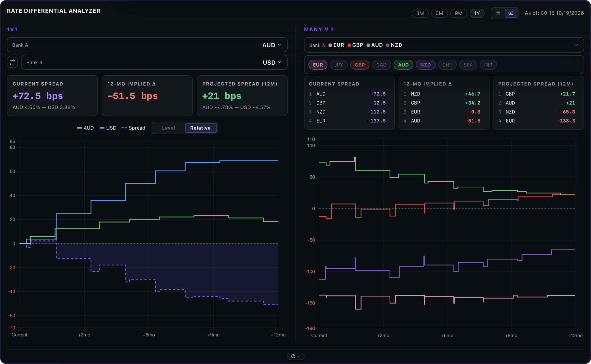
Task: Click the +21 bps projected spread value
Action: 222,96
